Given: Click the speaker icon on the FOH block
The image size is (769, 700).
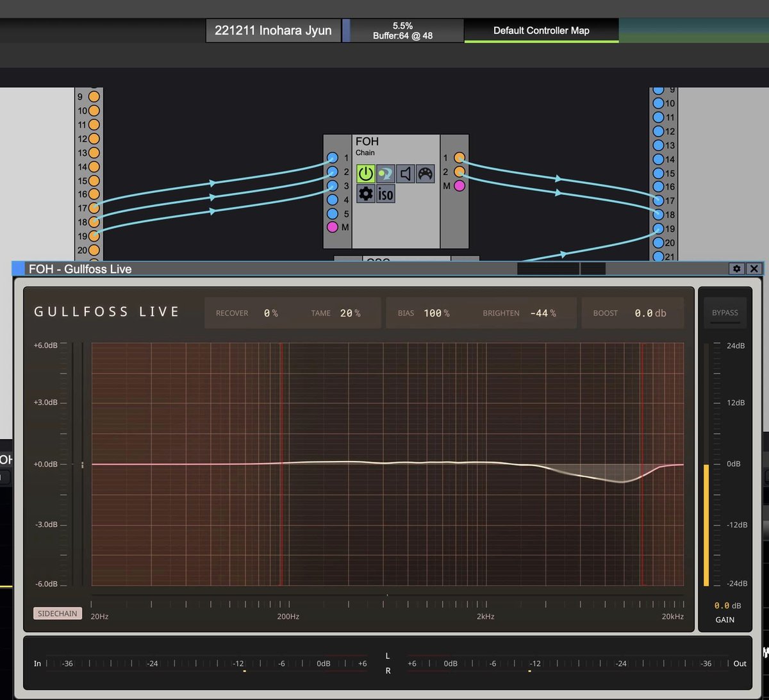Looking at the screenshot, I should 405,173.
